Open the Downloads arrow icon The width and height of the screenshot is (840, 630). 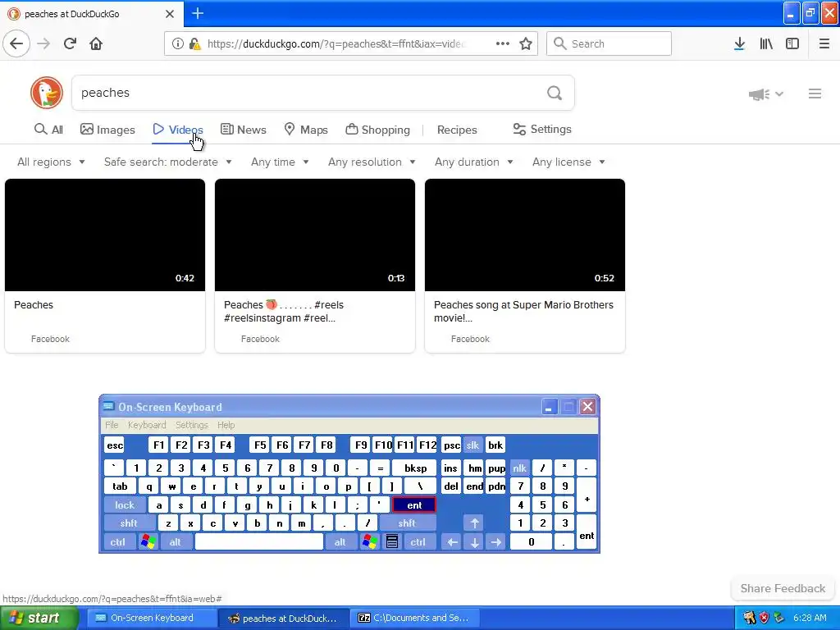tap(739, 43)
